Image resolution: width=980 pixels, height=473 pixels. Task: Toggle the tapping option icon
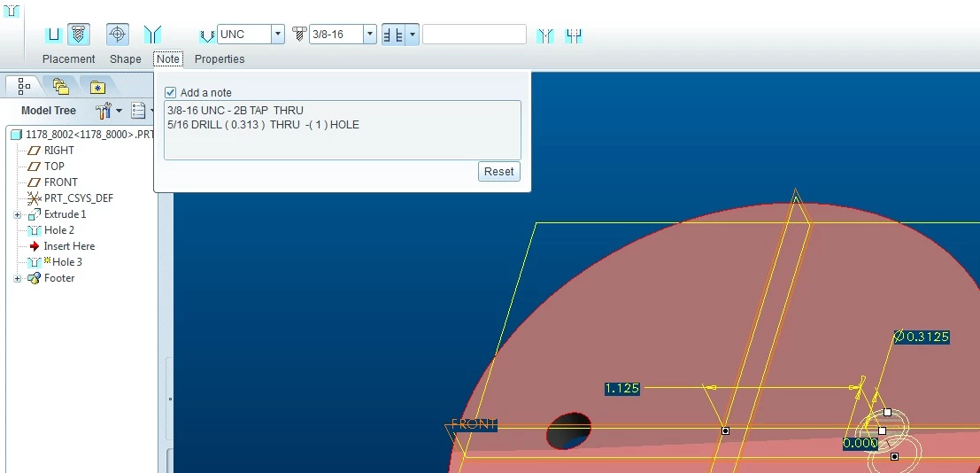click(118, 35)
